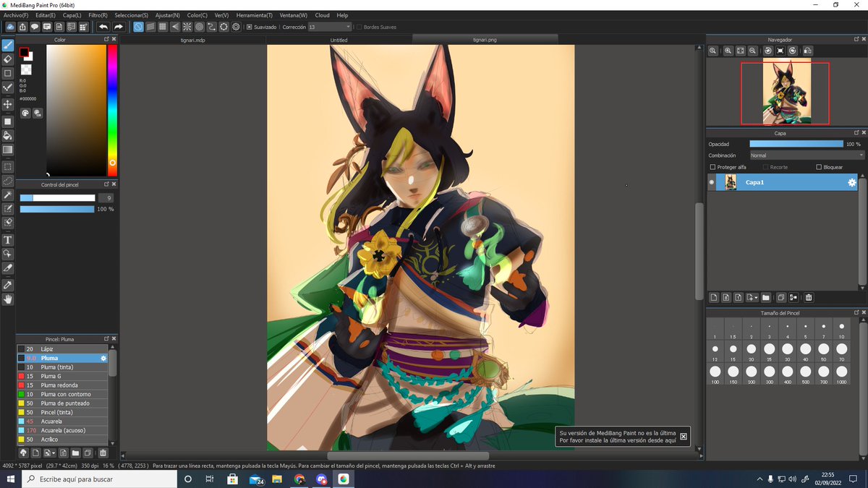Image resolution: width=868 pixels, height=488 pixels.
Task: Open the Filtro menu
Action: pyautogui.click(x=98, y=14)
